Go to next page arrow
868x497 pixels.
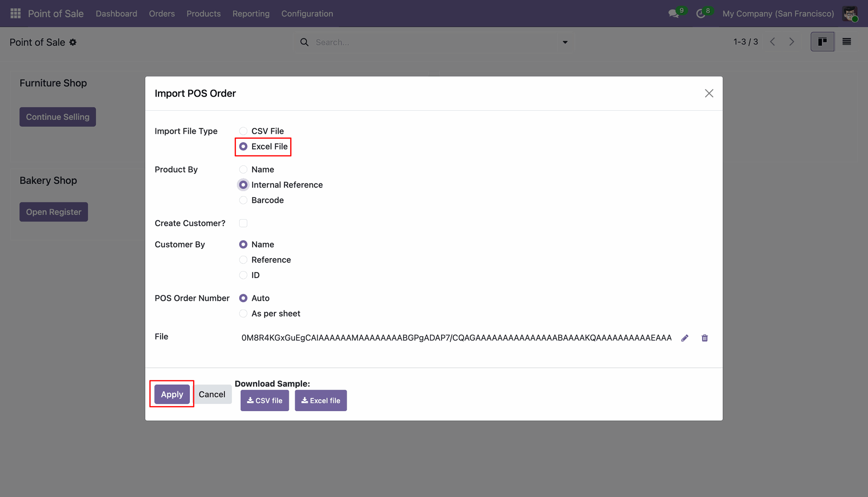pos(792,42)
